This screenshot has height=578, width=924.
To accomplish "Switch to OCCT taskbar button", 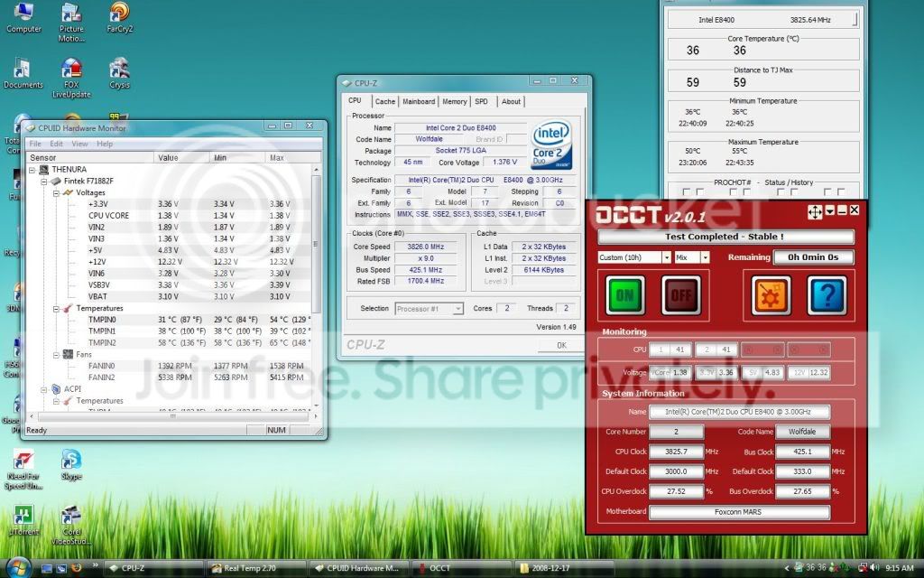I will pos(461,568).
